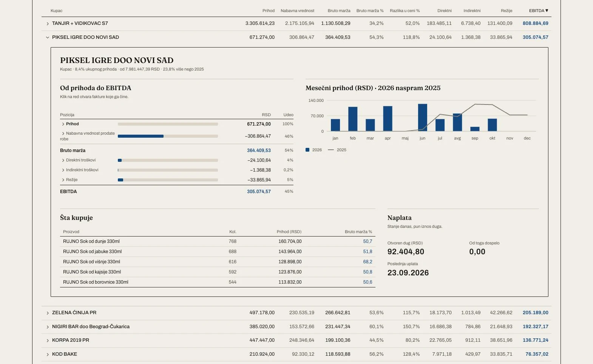Click the Prihod (RSD) products column header
Image resolution: width=593 pixels, height=364 pixels.
(x=289, y=232)
